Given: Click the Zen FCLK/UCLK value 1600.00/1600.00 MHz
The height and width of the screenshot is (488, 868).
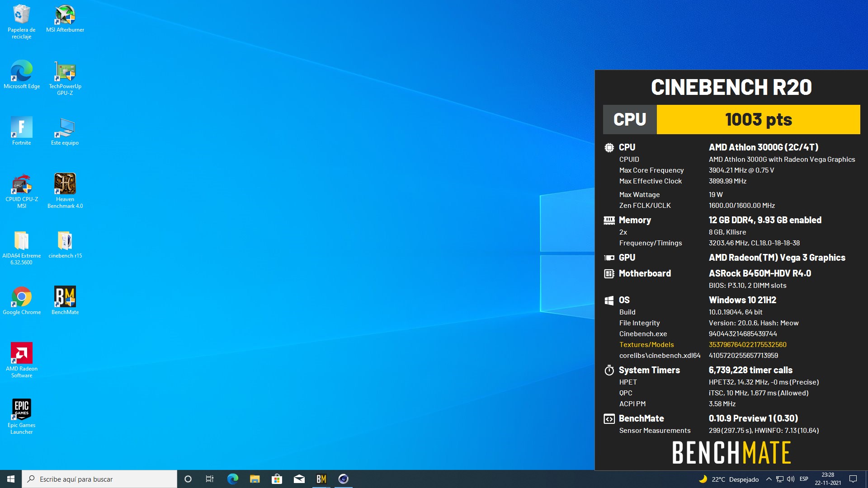Looking at the screenshot, I should tap(741, 206).
